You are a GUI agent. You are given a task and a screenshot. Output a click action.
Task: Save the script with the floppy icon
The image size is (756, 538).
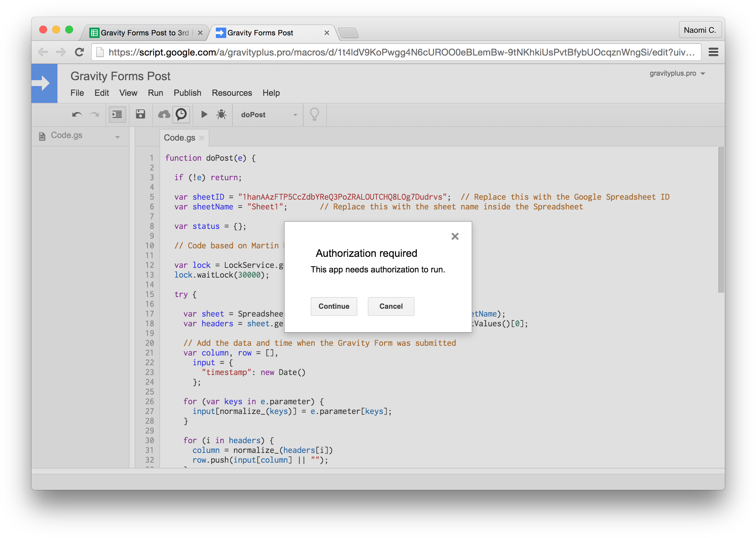141,114
